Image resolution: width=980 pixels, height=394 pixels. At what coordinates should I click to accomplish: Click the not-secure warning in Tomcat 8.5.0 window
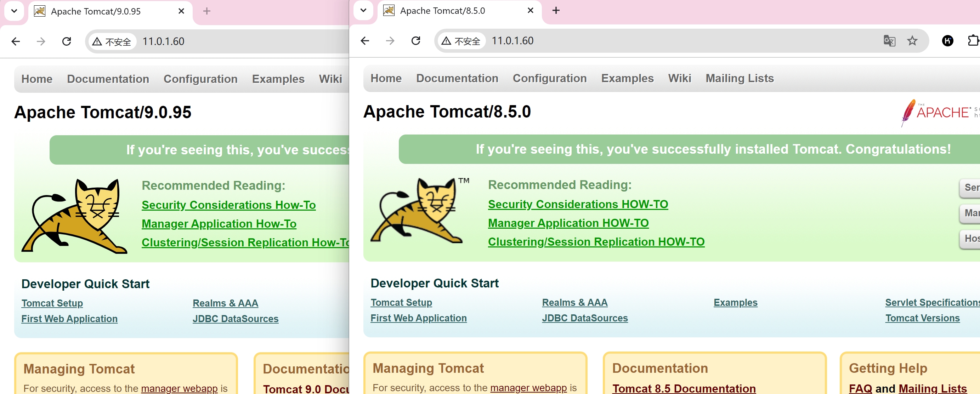[x=461, y=41]
